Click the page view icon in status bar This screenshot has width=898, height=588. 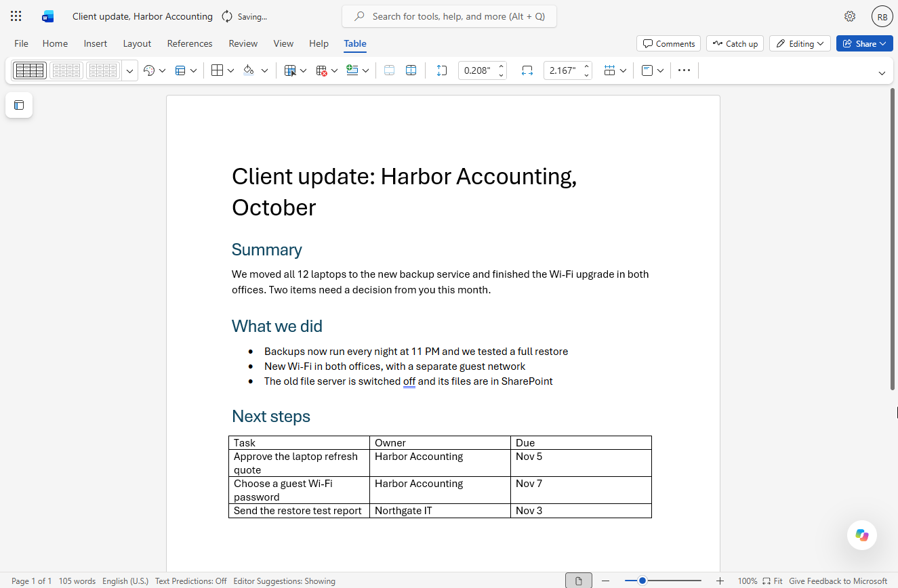[579, 581]
